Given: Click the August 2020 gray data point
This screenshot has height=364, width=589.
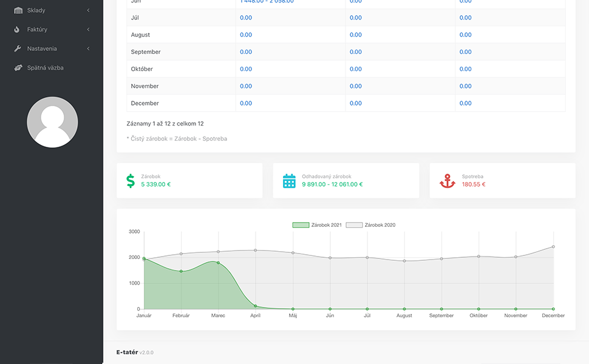Looking at the screenshot, I should tap(404, 261).
